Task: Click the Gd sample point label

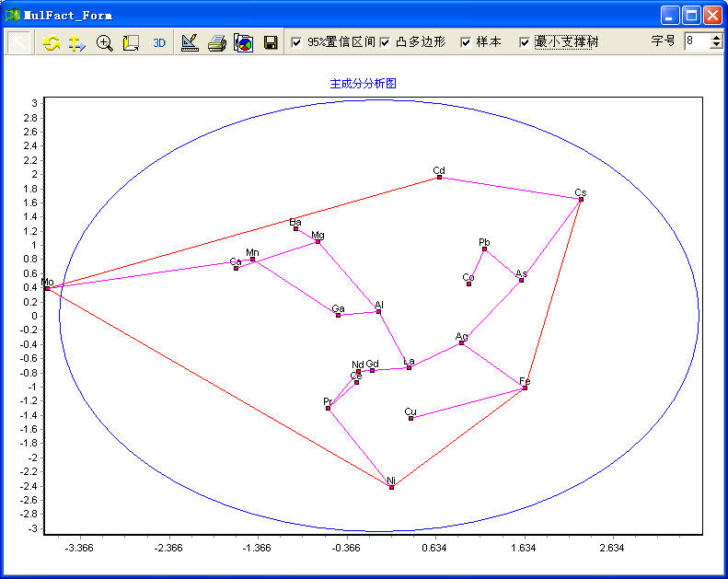Action: click(372, 364)
